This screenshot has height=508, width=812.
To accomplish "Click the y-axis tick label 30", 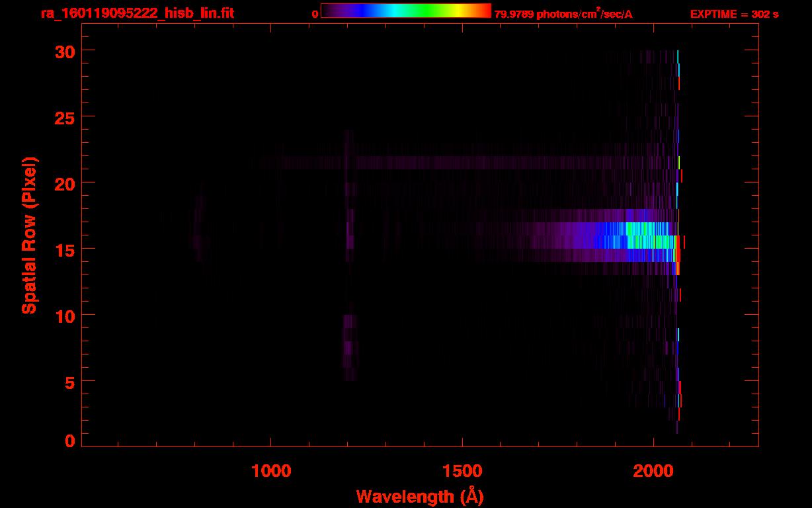I will (65, 51).
